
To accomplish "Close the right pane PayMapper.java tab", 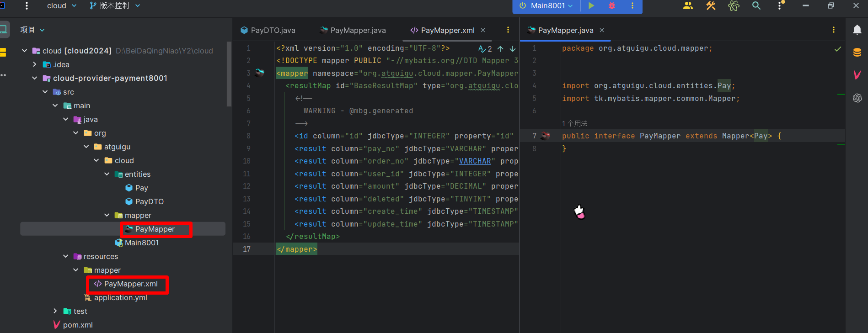I will pos(602,30).
